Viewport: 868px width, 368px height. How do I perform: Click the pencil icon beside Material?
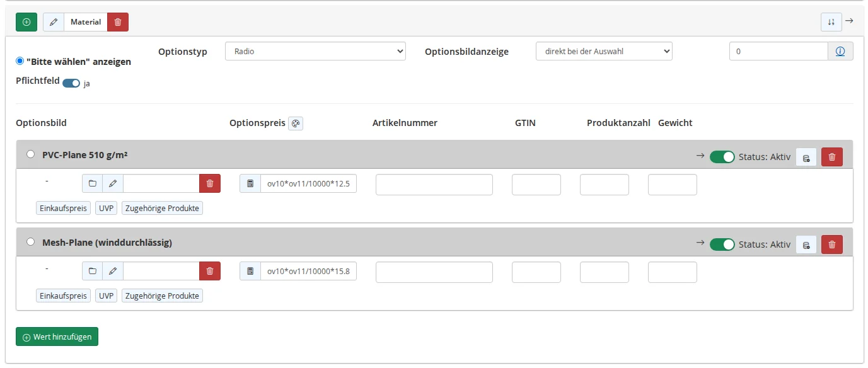(54, 22)
